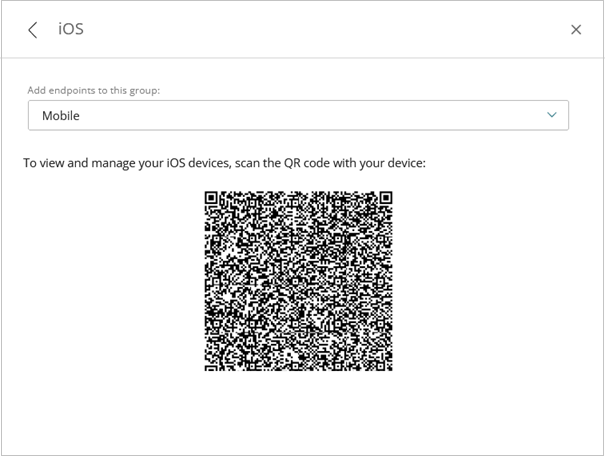Click the QR code image
Image resolution: width=605 pixels, height=458 pixels.
(298, 281)
